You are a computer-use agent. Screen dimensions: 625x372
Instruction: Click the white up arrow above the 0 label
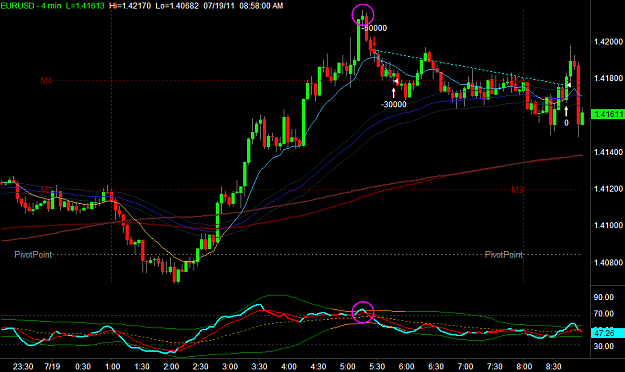[x=566, y=111]
